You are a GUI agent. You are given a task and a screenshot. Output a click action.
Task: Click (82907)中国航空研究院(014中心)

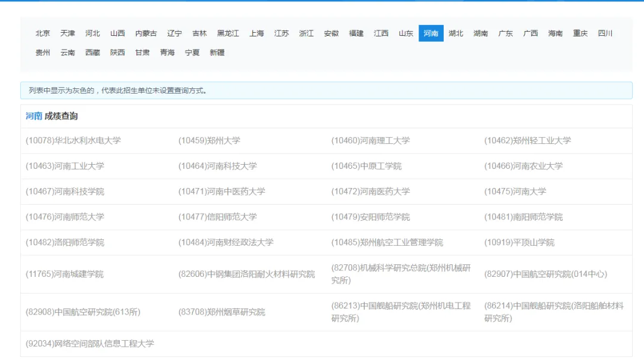pyautogui.click(x=546, y=274)
